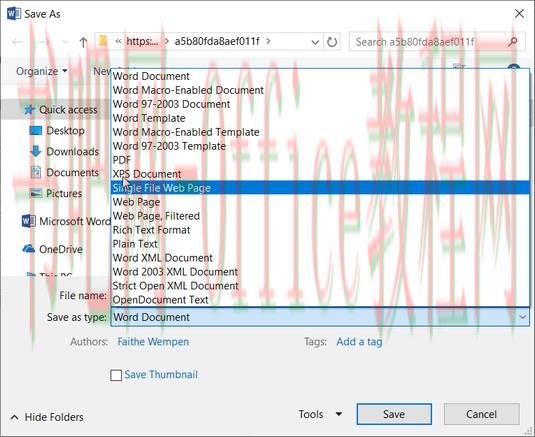This screenshot has height=437, width=535.
Task: Open Quick access in the navigation pane
Action: click(x=68, y=110)
